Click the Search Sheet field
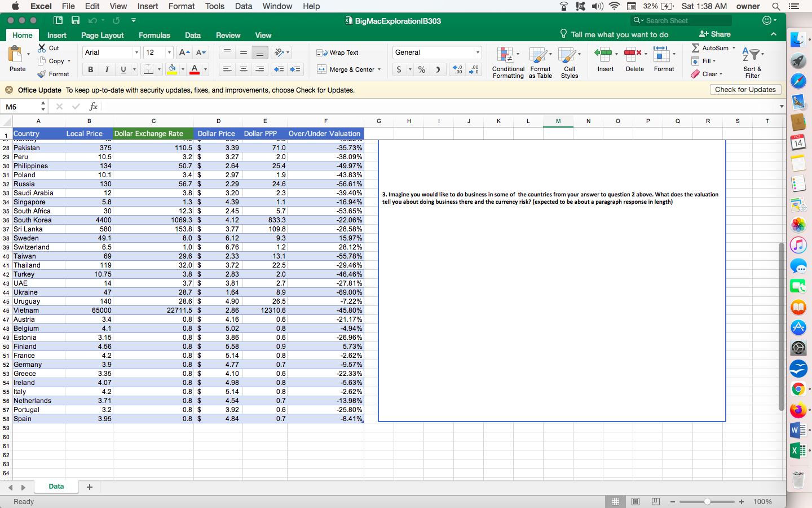 point(685,21)
